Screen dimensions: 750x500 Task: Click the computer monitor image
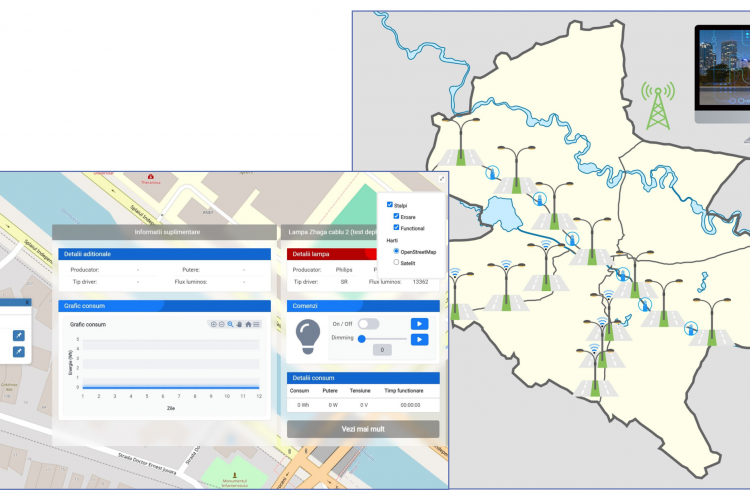pyautogui.click(x=722, y=74)
